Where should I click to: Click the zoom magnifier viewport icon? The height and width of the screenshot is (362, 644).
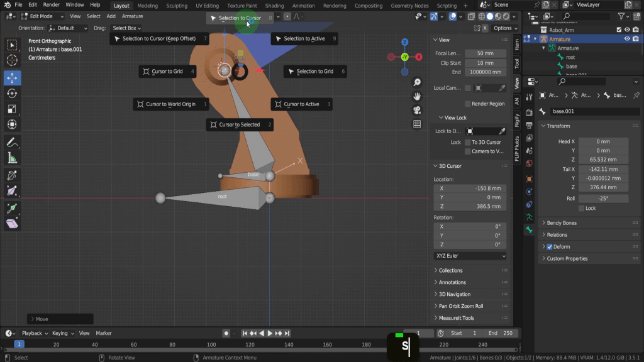pyautogui.click(x=417, y=83)
